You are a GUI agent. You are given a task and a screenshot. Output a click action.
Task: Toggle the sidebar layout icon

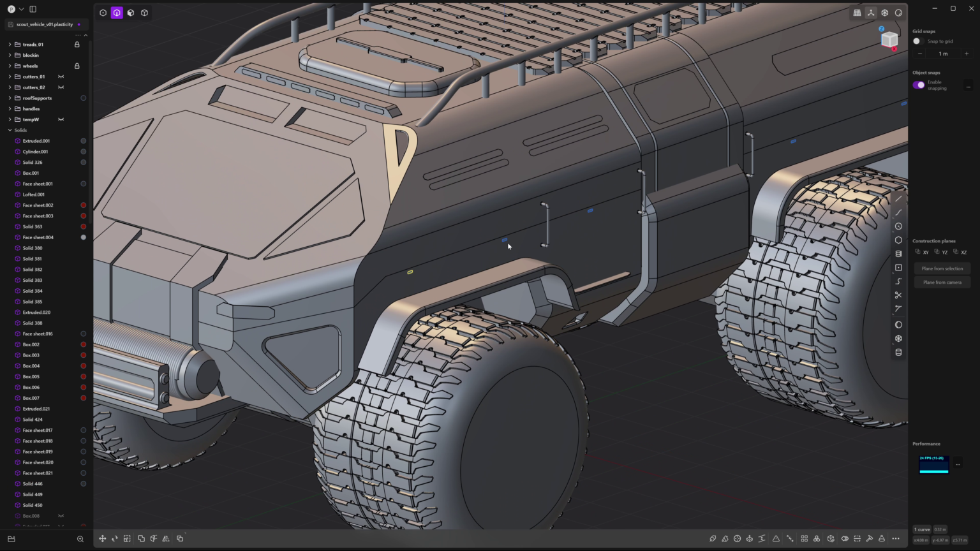[33, 9]
